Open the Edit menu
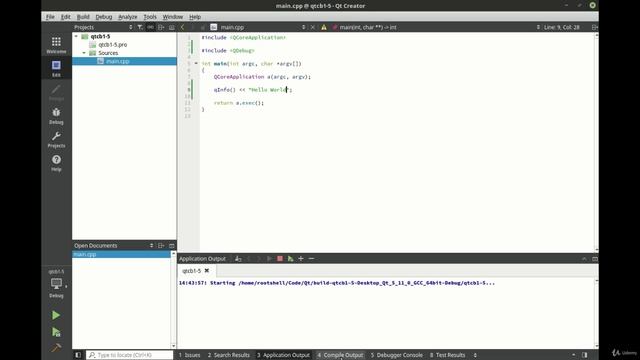This screenshot has width=640, height=360. click(x=66, y=17)
